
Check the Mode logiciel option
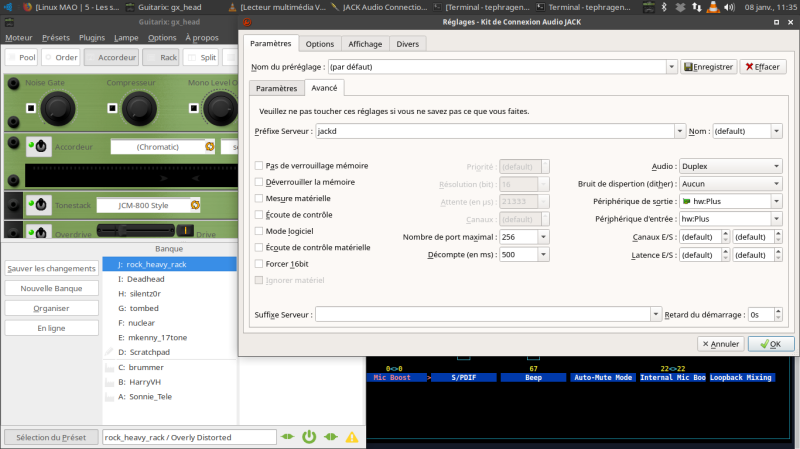(259, 231)
